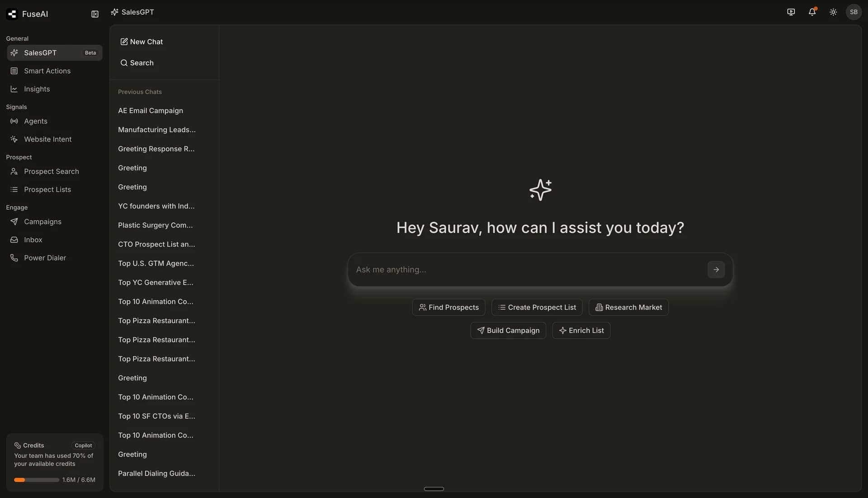Open Prospect Search
This screenshot has width=868, height=498.
click(51, 171)
